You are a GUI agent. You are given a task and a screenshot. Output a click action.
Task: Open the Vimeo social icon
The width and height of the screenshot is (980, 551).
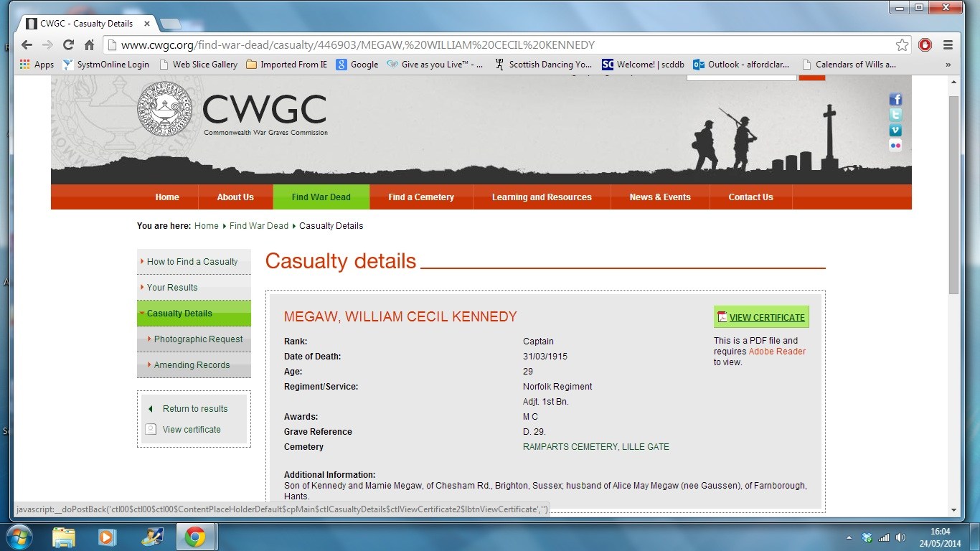[x=895, y=130]
